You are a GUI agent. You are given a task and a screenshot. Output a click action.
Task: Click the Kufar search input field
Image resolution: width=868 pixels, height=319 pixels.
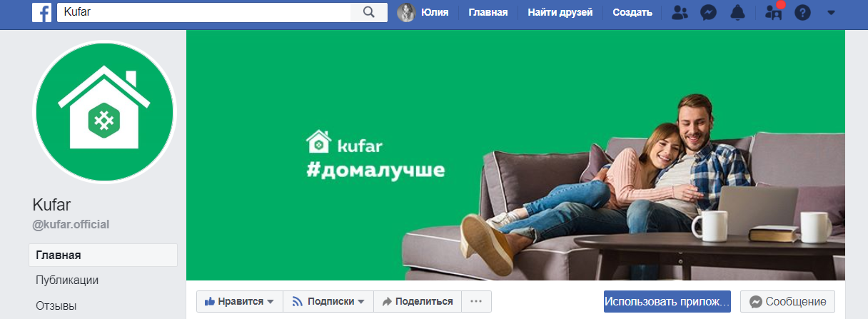coord(204,12)
